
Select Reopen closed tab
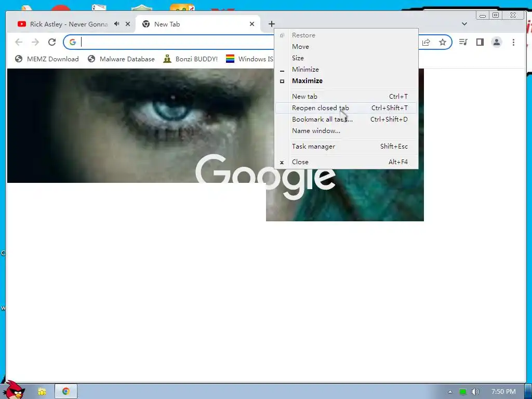point(346,108)
